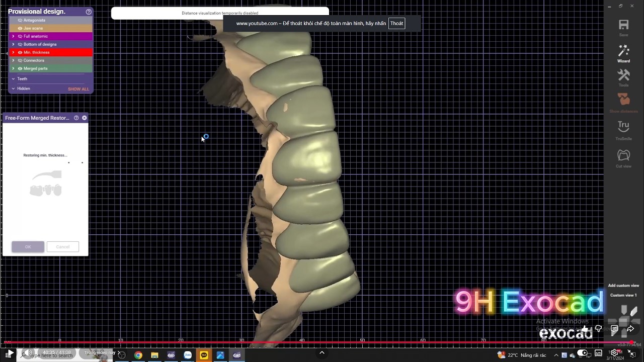Open the Zalo app in taskbar
Viewport: 644px width, 362px height.
188,355
